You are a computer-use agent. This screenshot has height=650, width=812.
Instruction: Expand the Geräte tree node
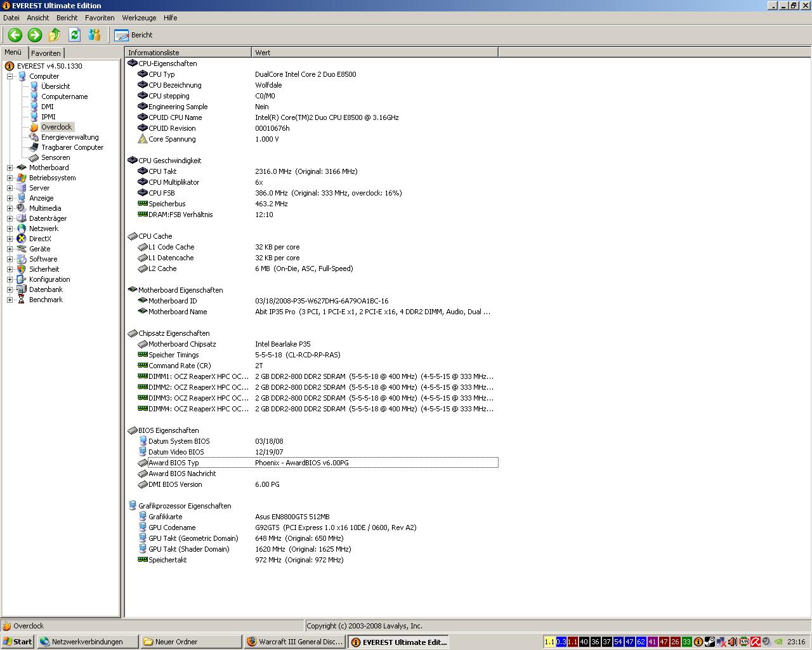(10, 249)
